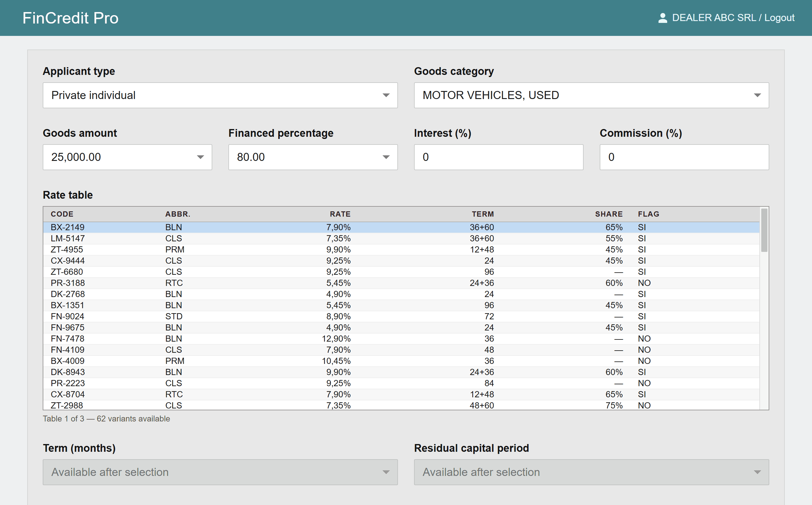This screenshot has height=505, width=812.
Task: Select row DK-8943 in rate table
Action: click(401, 372)
